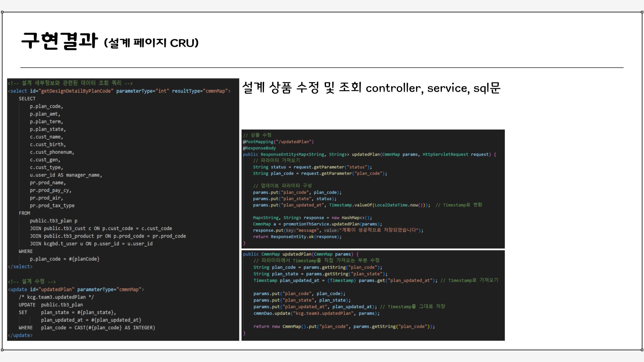Click the 'cmmnDao.update' line
Viewport: 644px width, 362px height.
[317, 313]
